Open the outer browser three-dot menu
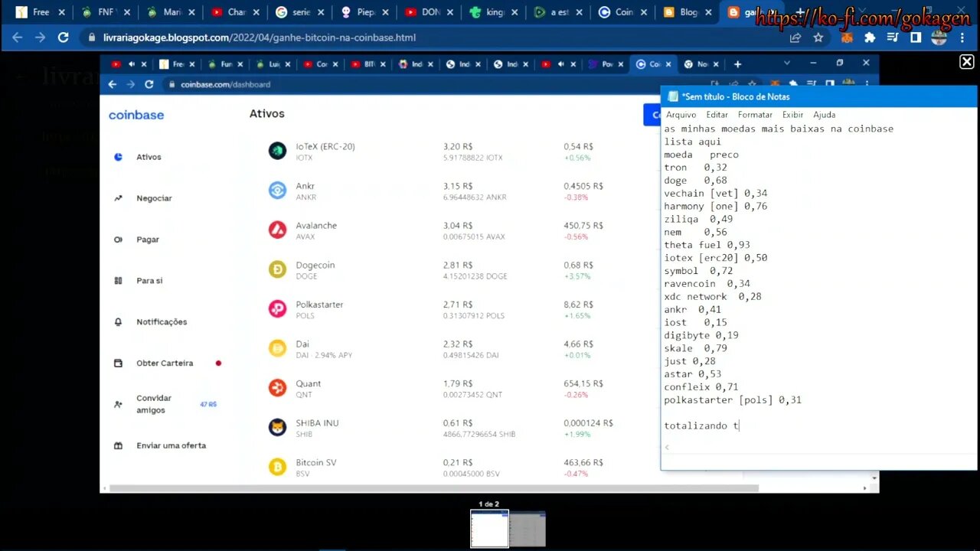 click(x=962, y=37)
